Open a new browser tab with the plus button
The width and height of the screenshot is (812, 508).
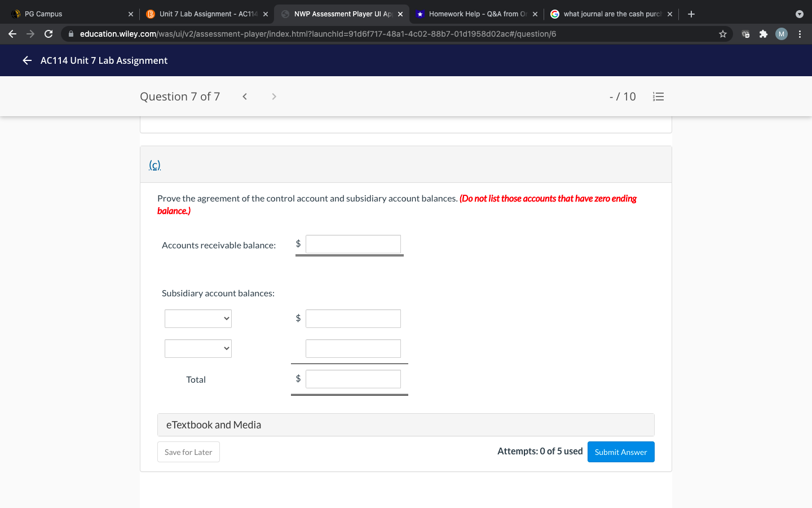(691, 14)
